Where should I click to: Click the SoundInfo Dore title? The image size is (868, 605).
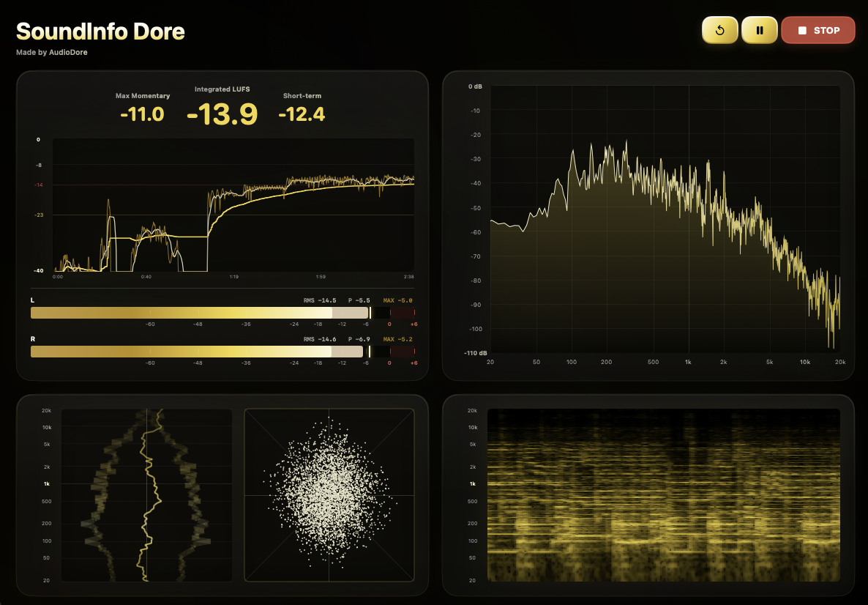pyautogui.click(x=100, y=31)
